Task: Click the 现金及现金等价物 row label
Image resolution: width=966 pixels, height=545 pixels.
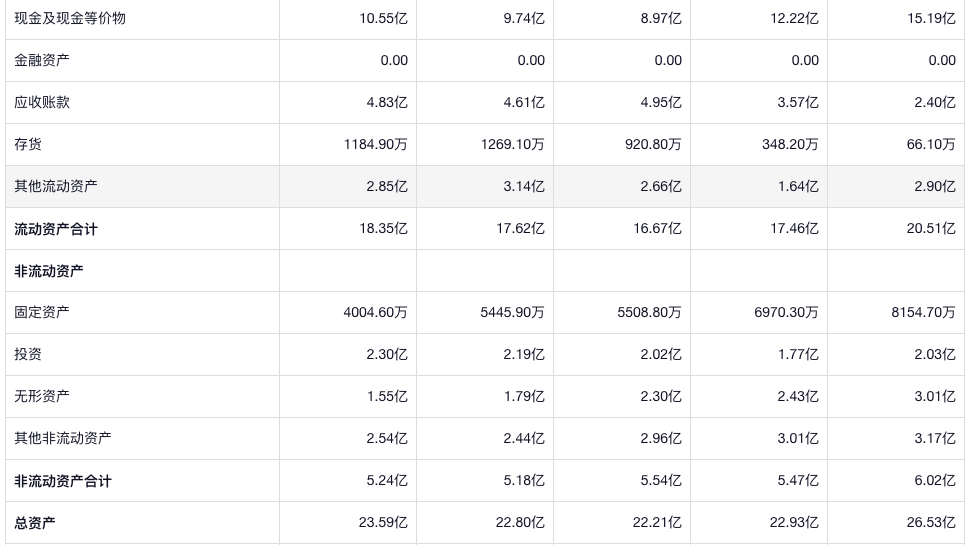Action: click(70, 18)
